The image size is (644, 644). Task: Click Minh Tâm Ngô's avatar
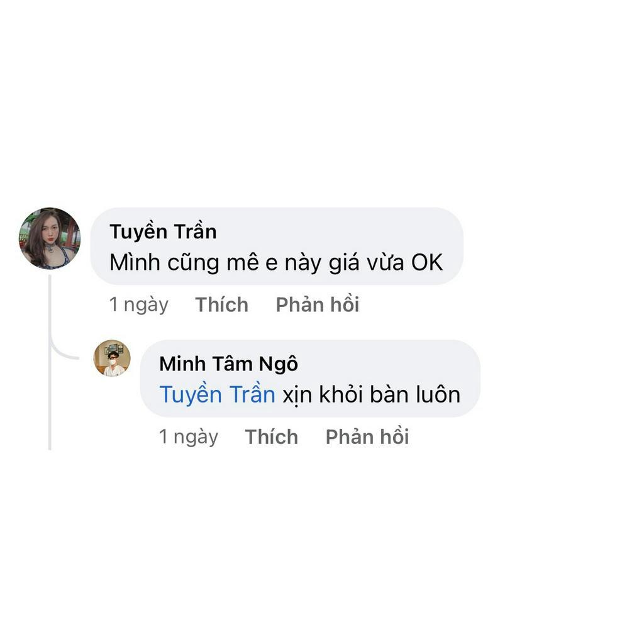112,358
